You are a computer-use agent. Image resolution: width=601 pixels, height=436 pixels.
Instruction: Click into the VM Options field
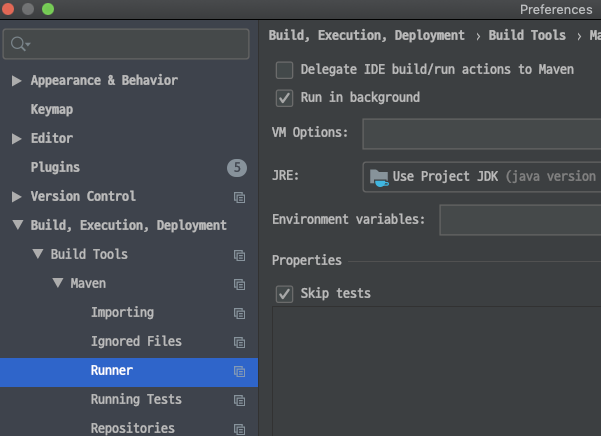pyautogui.click(x=482, y=134)
